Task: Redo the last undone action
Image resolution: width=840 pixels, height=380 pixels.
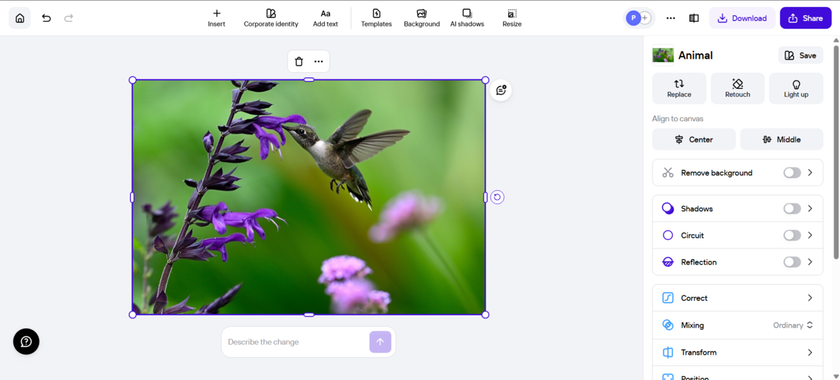Action: [x=68, y=18]
